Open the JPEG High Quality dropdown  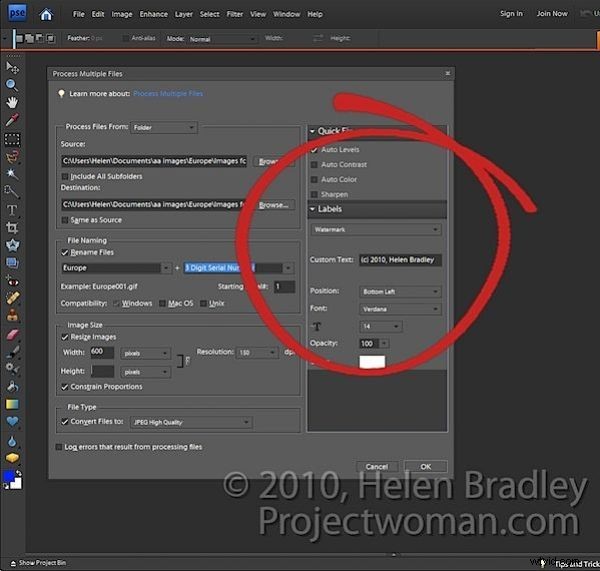pos(191,422)
